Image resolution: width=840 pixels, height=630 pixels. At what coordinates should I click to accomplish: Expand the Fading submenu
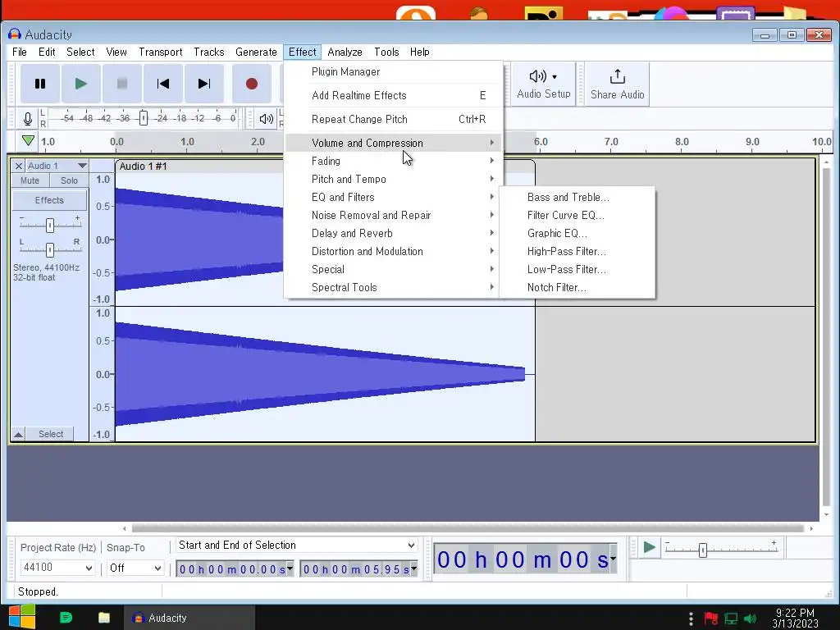394,161
